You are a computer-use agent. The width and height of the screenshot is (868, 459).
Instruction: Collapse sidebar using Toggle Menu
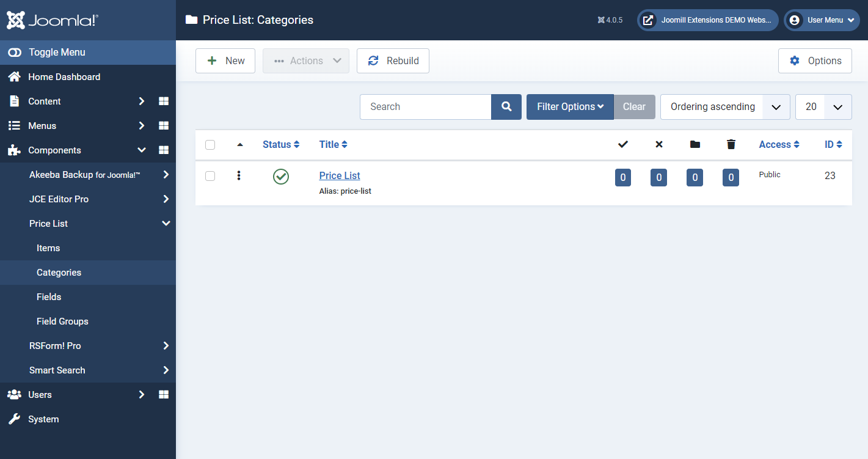pos(56,53)
